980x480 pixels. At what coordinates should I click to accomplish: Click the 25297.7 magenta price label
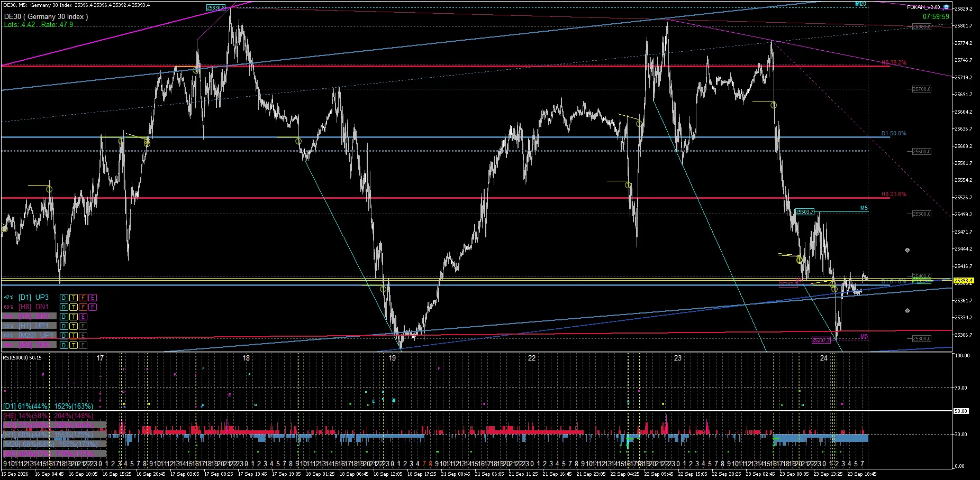coord(821,340)
